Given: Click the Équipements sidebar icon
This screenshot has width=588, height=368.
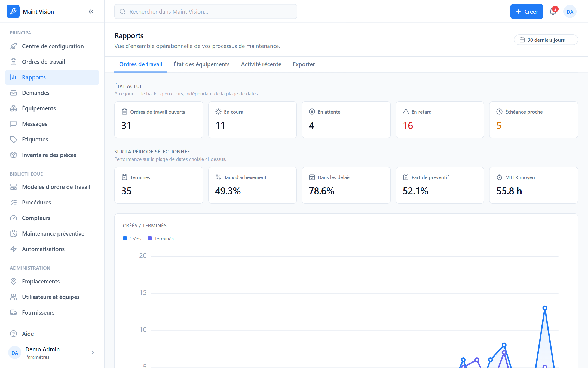Looking at the screenshot, I should tap(13, 108).
